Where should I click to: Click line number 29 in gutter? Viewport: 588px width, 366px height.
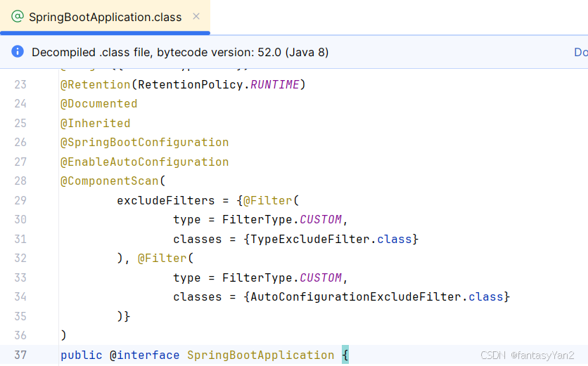point(20,200)
